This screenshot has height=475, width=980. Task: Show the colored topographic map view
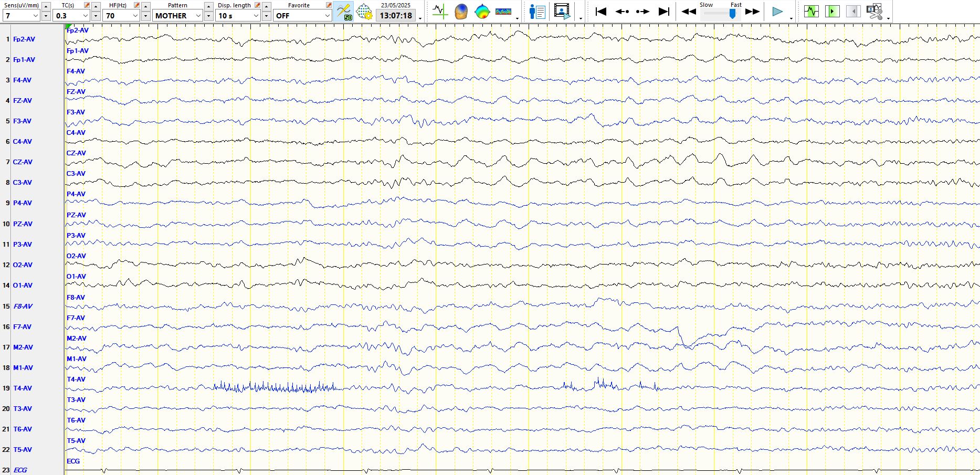tap(482, 11)
